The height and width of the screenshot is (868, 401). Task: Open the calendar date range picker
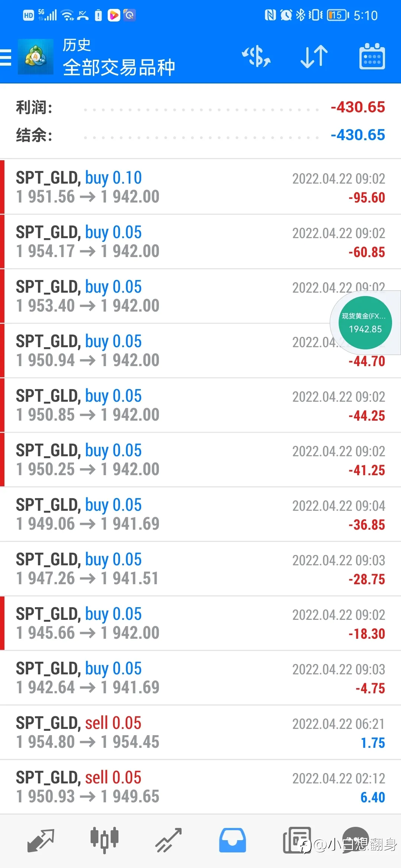coord(372,56)
